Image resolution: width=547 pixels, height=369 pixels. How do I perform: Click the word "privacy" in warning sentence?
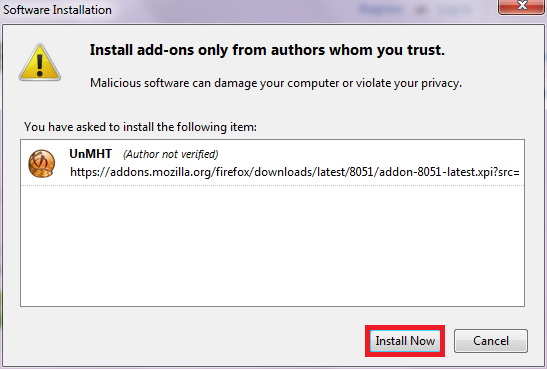point(441,84)
